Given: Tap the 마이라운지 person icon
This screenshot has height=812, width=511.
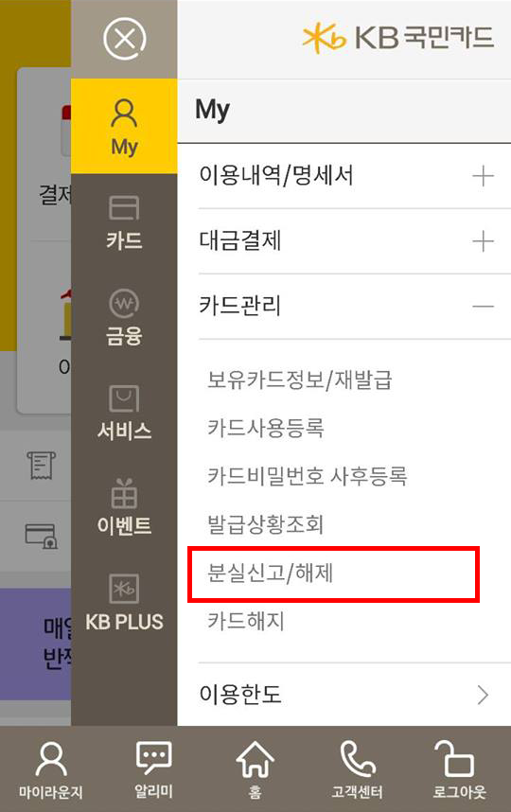Looking at the screenshot, I should click(51, 759).
